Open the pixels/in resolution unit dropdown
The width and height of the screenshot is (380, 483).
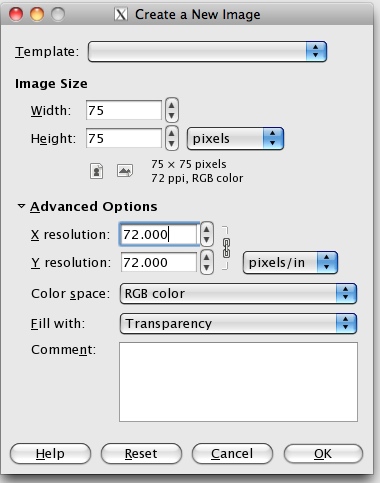tap(290, 263)
